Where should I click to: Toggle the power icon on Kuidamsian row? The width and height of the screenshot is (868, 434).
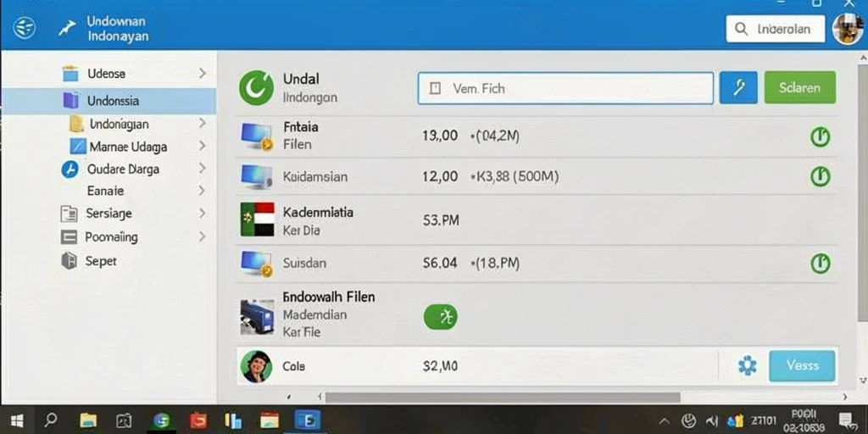(x=820, y=176)
